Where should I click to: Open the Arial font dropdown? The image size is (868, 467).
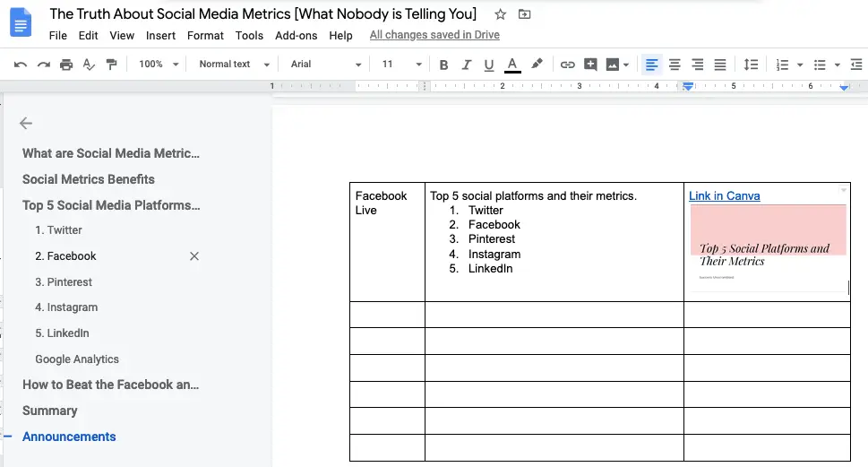point(325,65)
